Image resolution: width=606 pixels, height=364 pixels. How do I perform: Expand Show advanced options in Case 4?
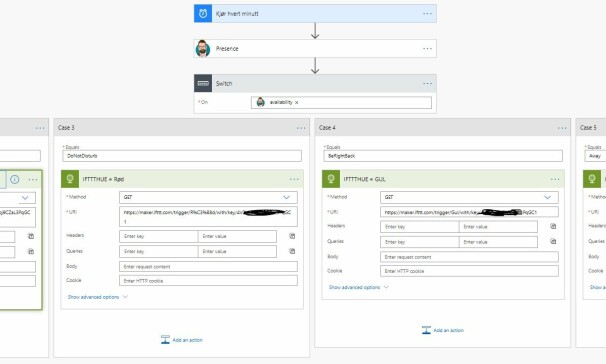click(358, 287)
